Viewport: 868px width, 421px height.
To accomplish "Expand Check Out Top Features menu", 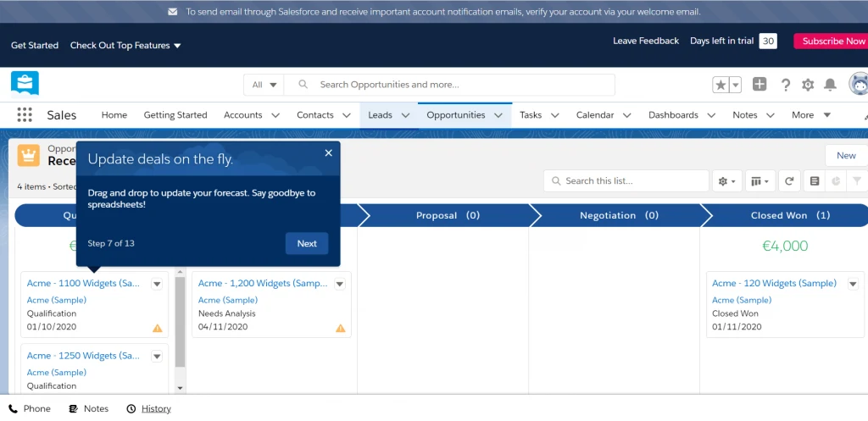I will pyautogui.click(x=125, y=46).
